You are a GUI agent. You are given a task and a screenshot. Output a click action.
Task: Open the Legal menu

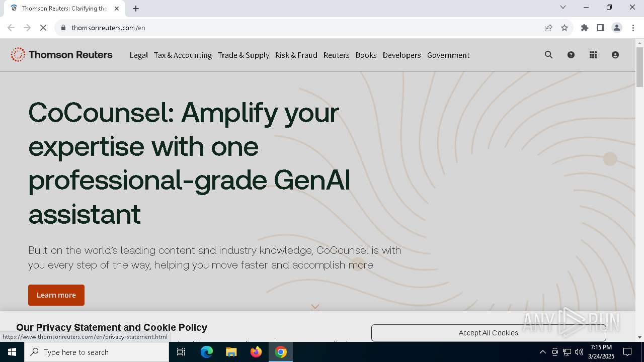pyautogui.click(x=138, y=55)
